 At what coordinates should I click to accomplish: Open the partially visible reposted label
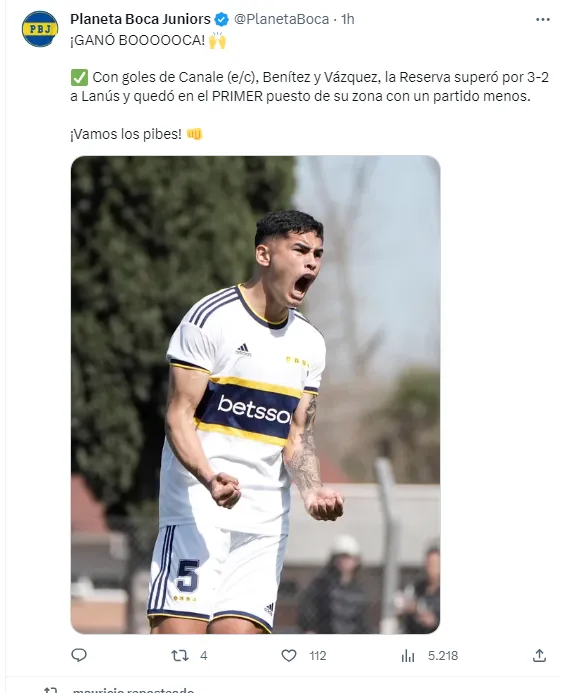(133, 690)
